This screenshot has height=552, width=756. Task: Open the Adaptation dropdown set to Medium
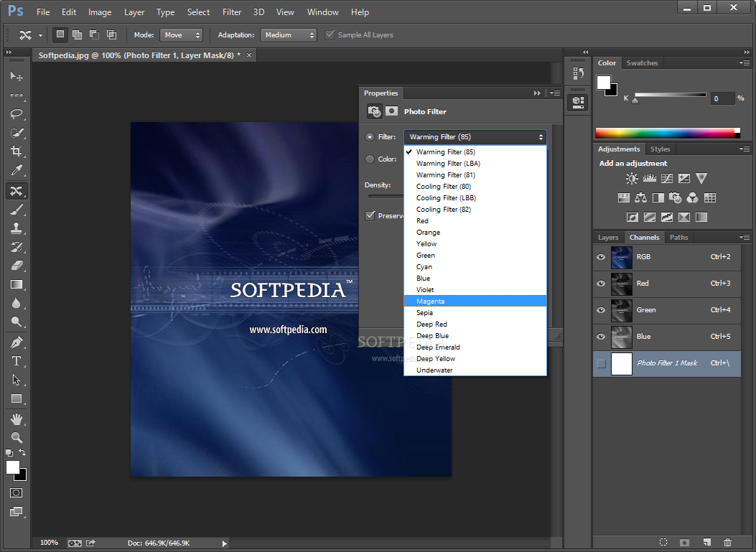289,35
